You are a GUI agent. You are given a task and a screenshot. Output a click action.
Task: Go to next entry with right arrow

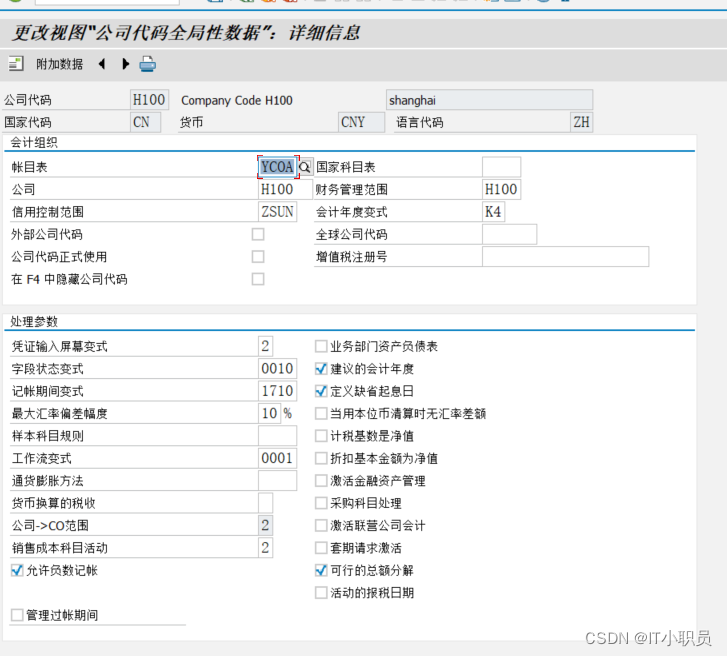click(125, 64)
